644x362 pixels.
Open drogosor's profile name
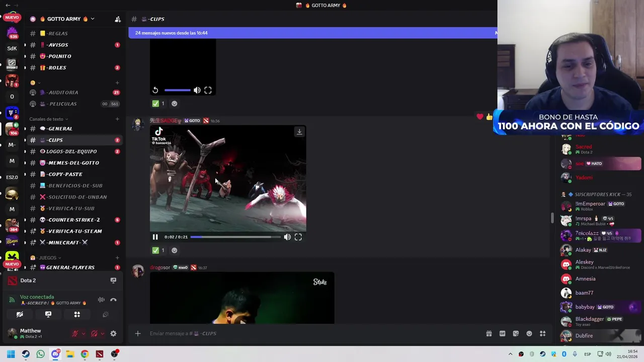(x=160, y=267)
